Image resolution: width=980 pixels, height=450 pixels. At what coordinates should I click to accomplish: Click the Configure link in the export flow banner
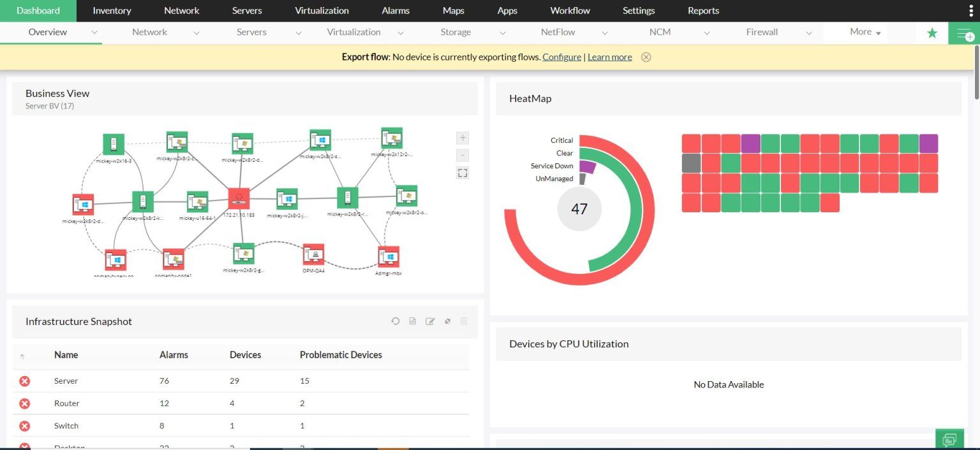tap(561, 57)
